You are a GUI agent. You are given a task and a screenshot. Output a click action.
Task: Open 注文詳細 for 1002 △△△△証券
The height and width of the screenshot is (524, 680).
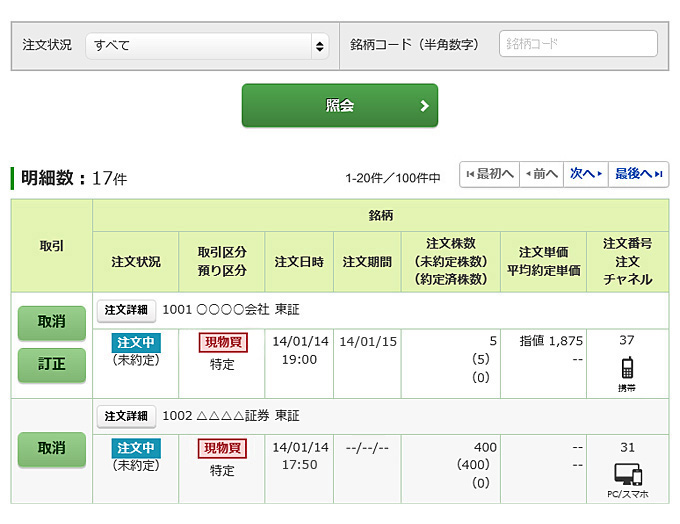pyautogui.click(x=126, y=416)
